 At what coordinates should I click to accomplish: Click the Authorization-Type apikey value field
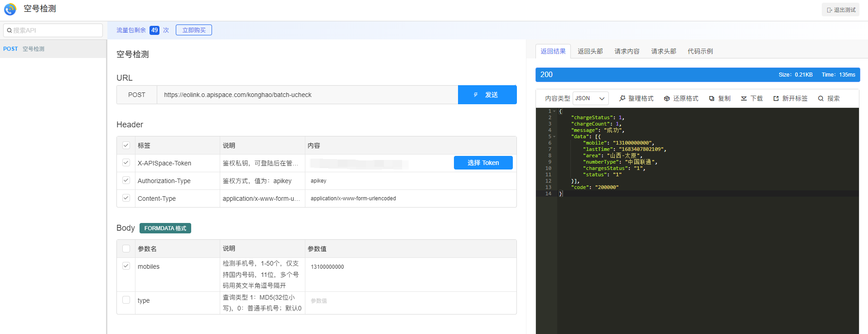point(410,181)
